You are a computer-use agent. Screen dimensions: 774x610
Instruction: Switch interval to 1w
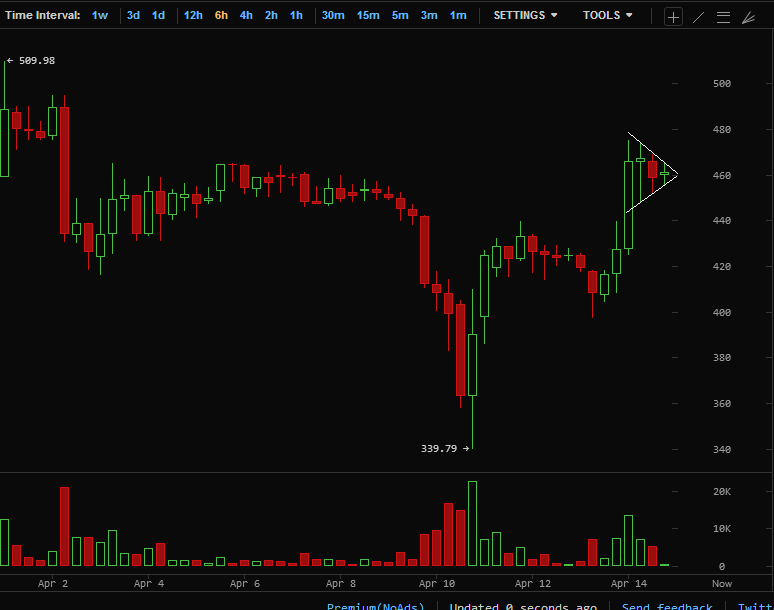100,15
